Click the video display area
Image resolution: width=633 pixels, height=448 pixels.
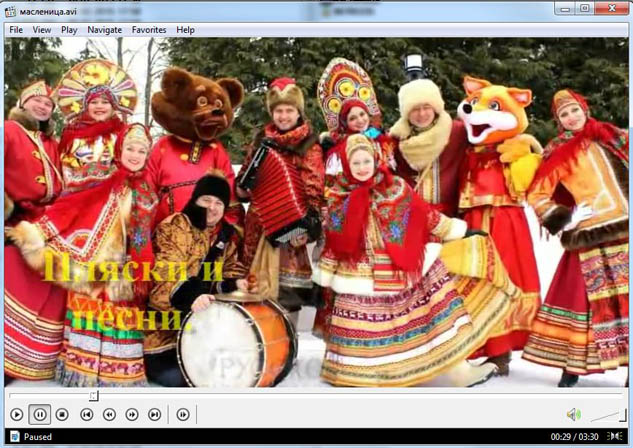pos(316,212)
